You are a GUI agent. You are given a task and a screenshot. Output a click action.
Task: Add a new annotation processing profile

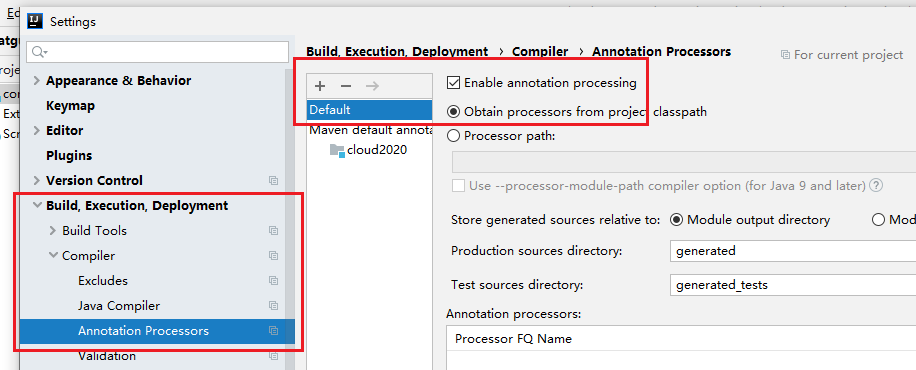click(x=320, y=87)
